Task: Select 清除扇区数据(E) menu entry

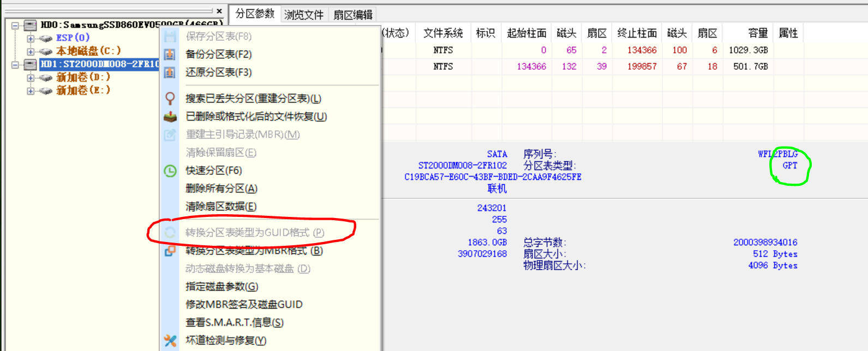Action: pos(220,207)
